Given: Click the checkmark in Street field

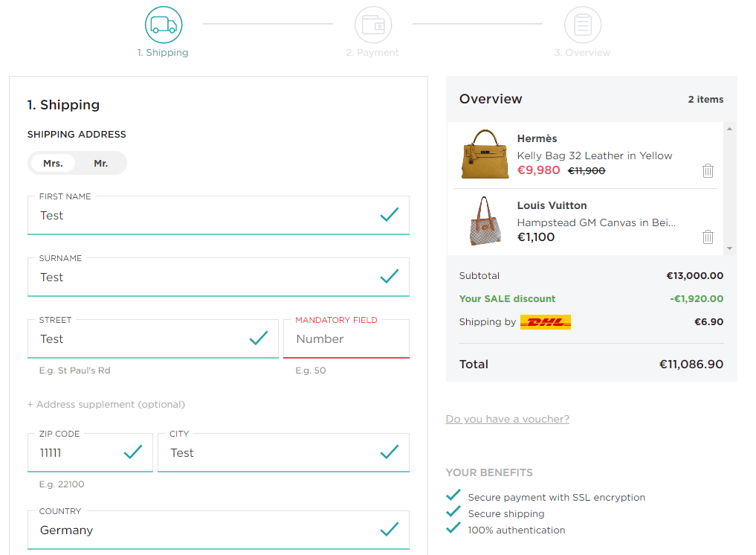Looking at the screenshot, I should [x=259, y=338].
